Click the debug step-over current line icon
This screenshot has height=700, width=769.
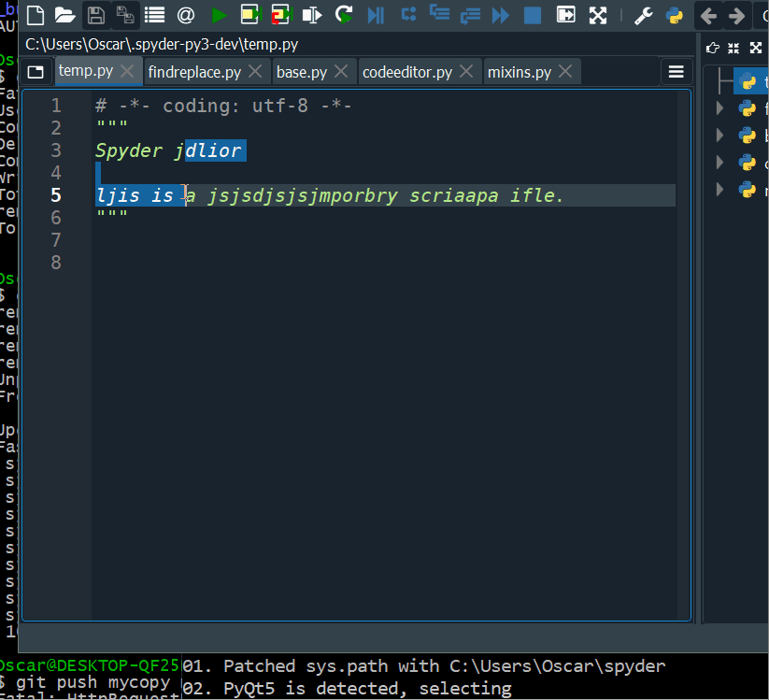(408, 14)
